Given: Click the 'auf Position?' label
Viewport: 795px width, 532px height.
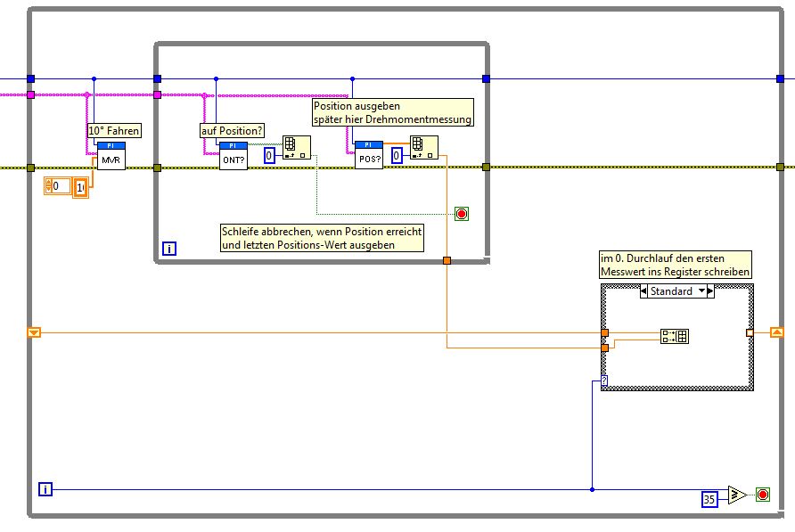Looking at the screenshot, I should [x=233, y=131].
